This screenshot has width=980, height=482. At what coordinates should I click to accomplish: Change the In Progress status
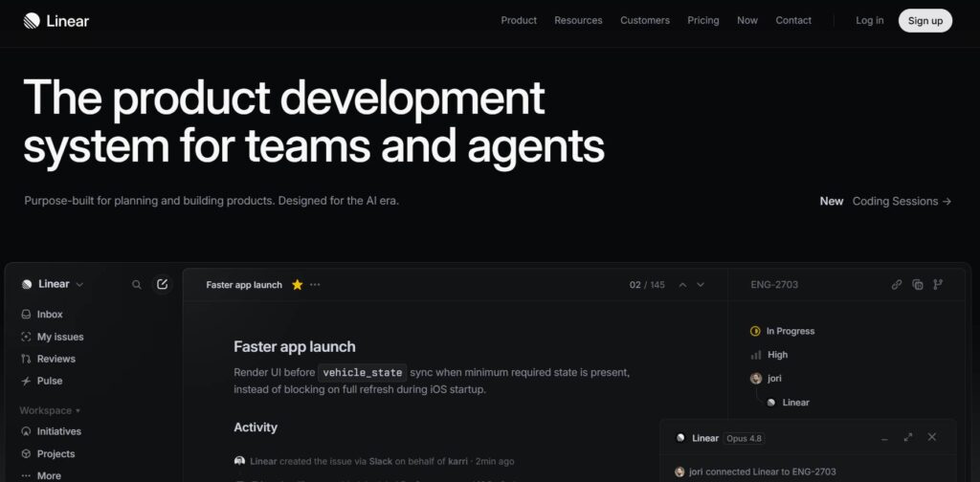point(783,331)
